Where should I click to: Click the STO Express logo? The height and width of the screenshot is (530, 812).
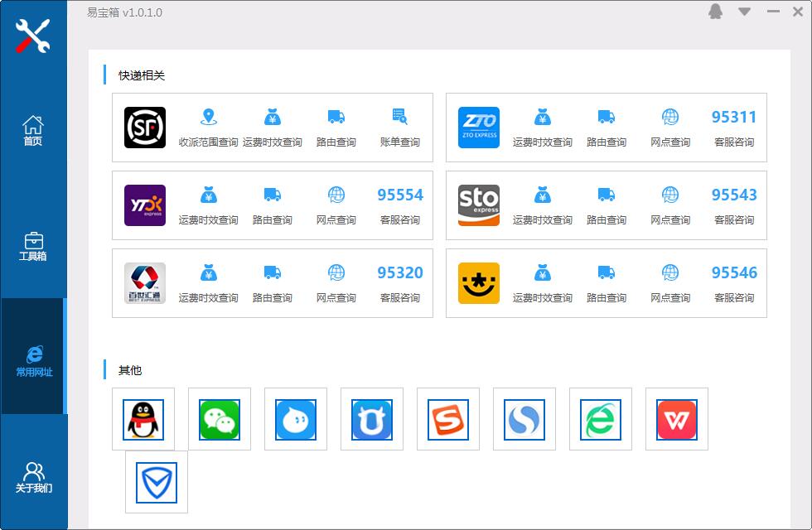pyautogui.click(x=479, y=205)
